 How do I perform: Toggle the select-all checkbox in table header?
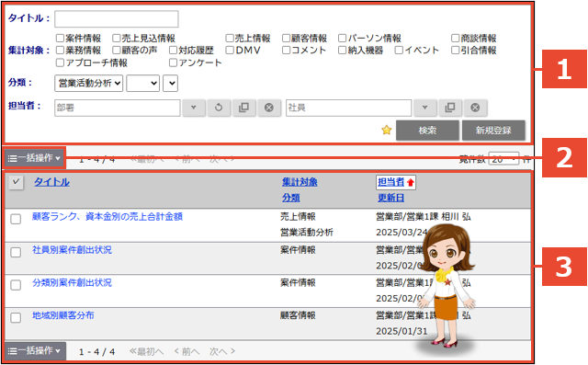(16, 182)
